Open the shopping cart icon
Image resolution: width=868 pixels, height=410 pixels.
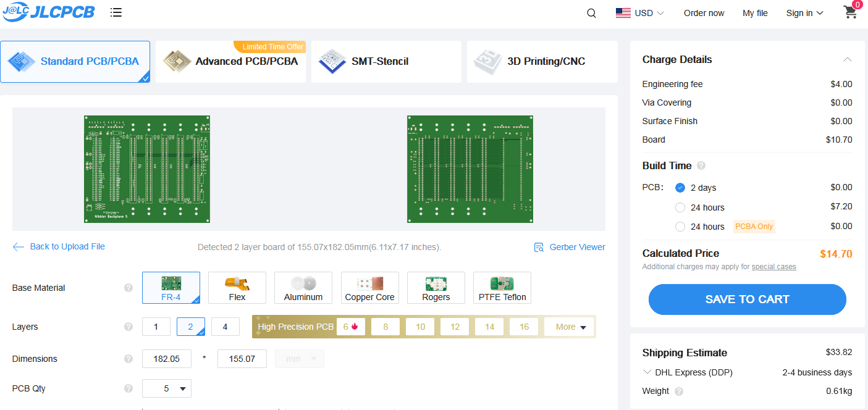tap(850, 12)
